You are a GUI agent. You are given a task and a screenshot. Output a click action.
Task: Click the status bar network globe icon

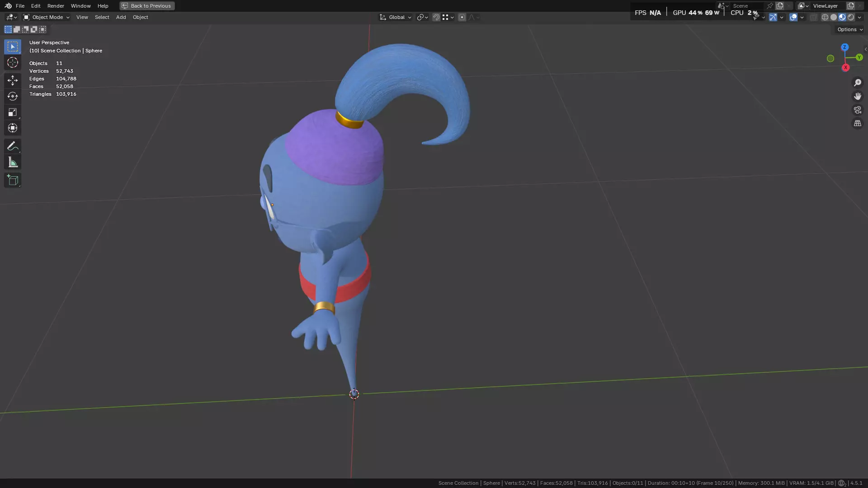tap(841, 483)
